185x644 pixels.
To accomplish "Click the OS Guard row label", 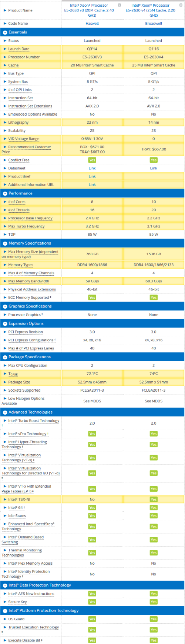I will [16, 619].
